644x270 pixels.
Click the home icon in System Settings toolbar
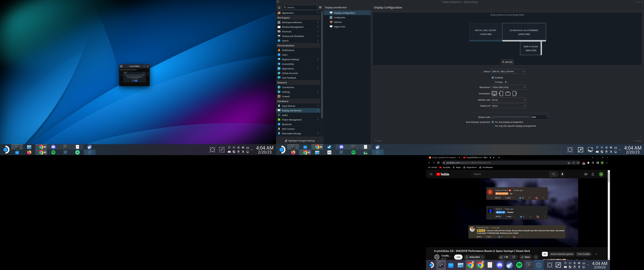(x=279, y=7)
